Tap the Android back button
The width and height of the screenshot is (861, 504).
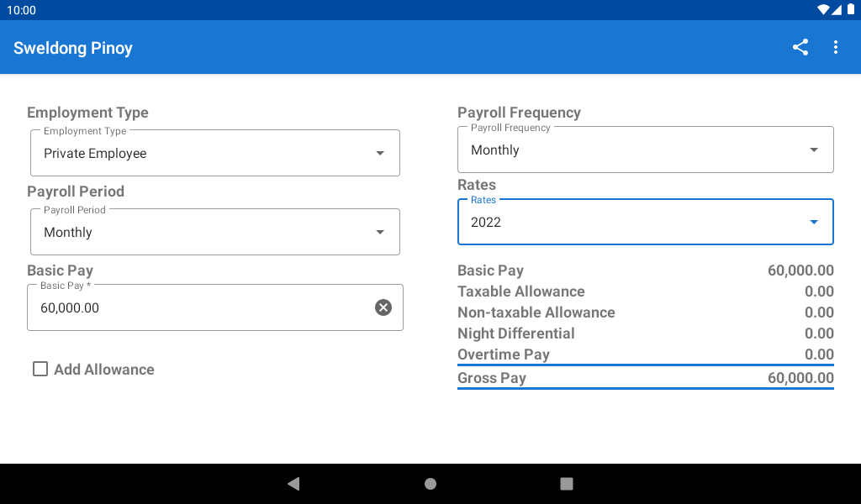click(x=293, y=484)
